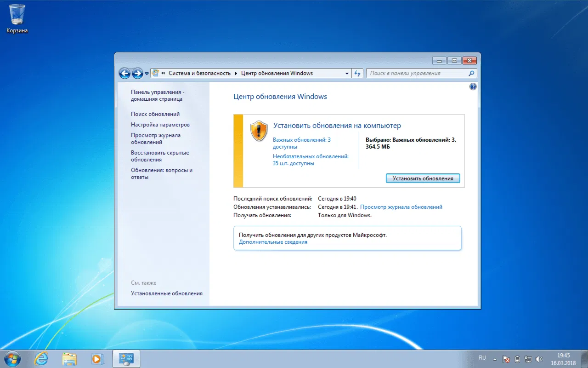Refresh the page with the refresh icon
Screen dimensions: 588x368
point(357,73)
